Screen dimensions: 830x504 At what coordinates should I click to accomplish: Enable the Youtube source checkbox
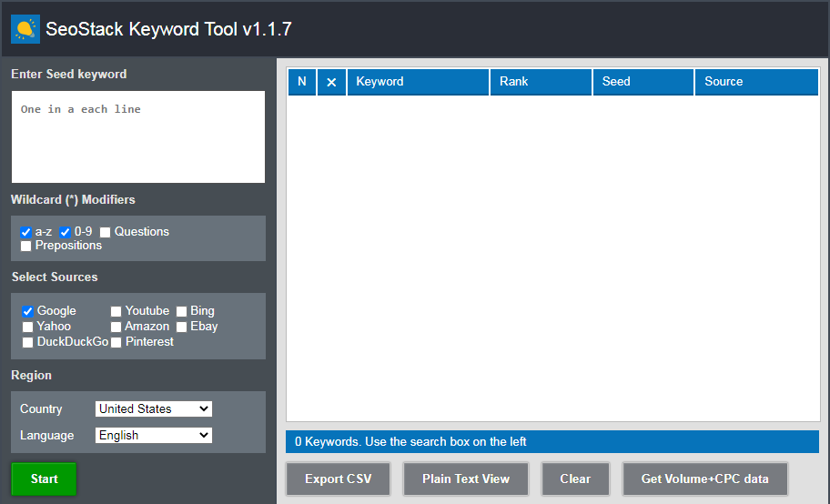pos(116,311)
